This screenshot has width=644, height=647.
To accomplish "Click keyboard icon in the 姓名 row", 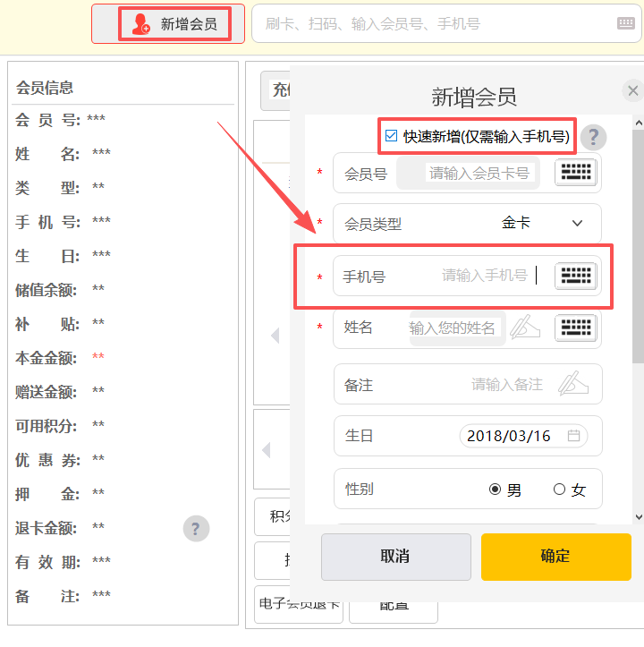I will tap(576, 328).
